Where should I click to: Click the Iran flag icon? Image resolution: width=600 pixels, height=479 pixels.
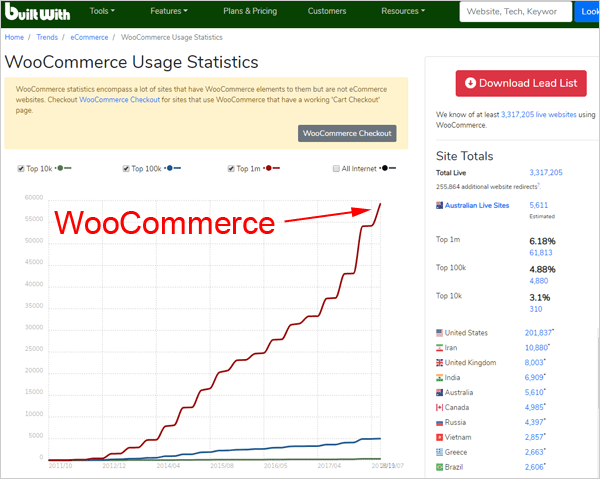coord(440,348)
